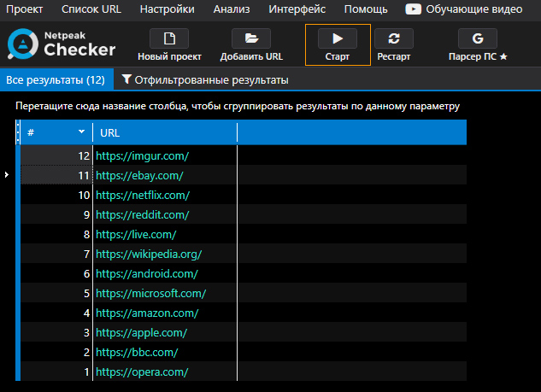
Task: Open the Помощь menu
Action: coord(366,9)
